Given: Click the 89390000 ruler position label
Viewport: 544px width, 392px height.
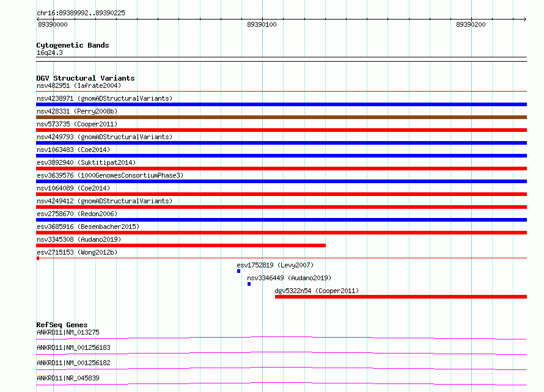Looking at the screenshot, I should pyautogui.click(x=53, y=24).
